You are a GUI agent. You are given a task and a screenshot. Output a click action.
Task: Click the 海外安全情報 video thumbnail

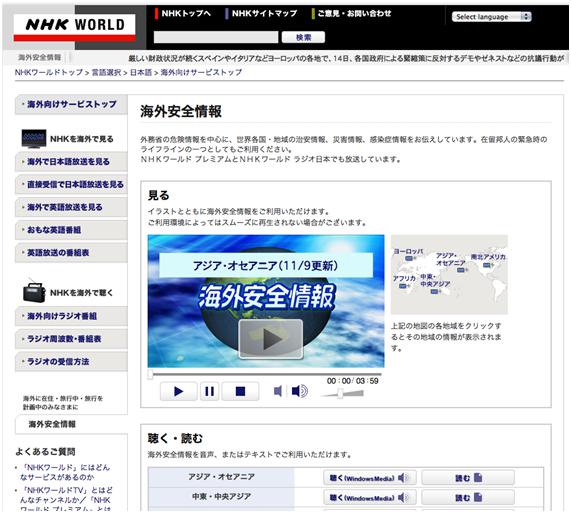click(266, 301)
